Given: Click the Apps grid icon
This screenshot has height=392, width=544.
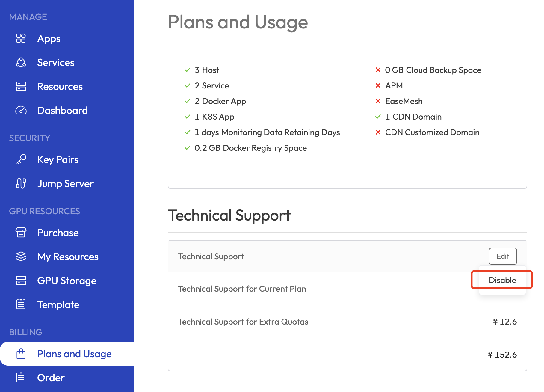Looking at the screenshot, I should (21, 38).
